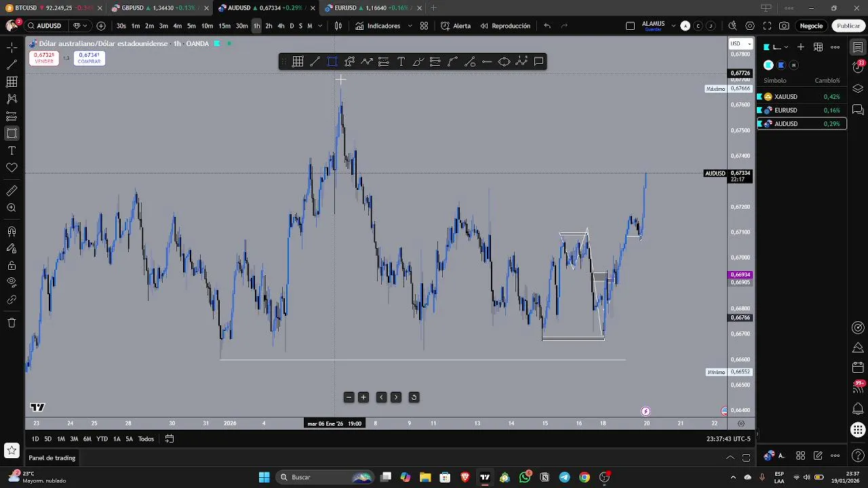This screenshot has height=488, width=868.
Task: Open the calendar icon on right rail
Action: 858,367
